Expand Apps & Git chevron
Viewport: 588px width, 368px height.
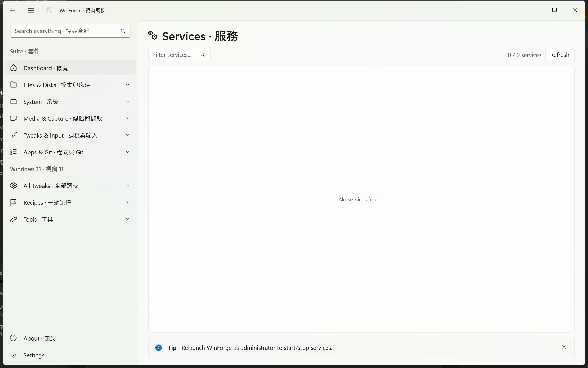tap(127, 152)
